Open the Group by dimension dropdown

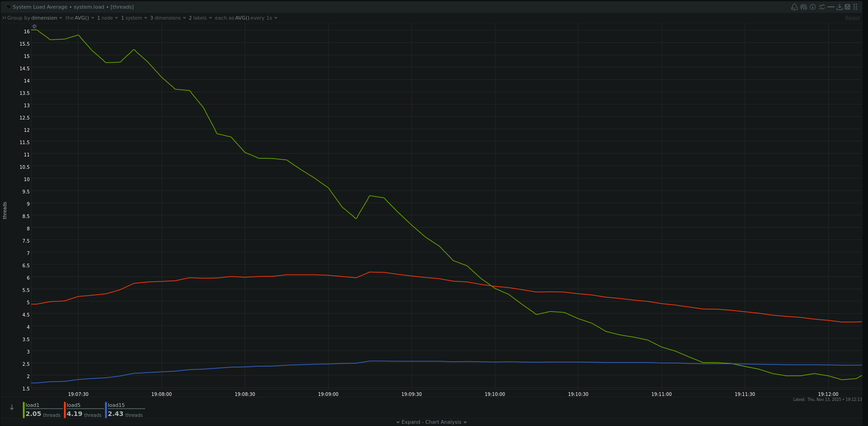44,18
